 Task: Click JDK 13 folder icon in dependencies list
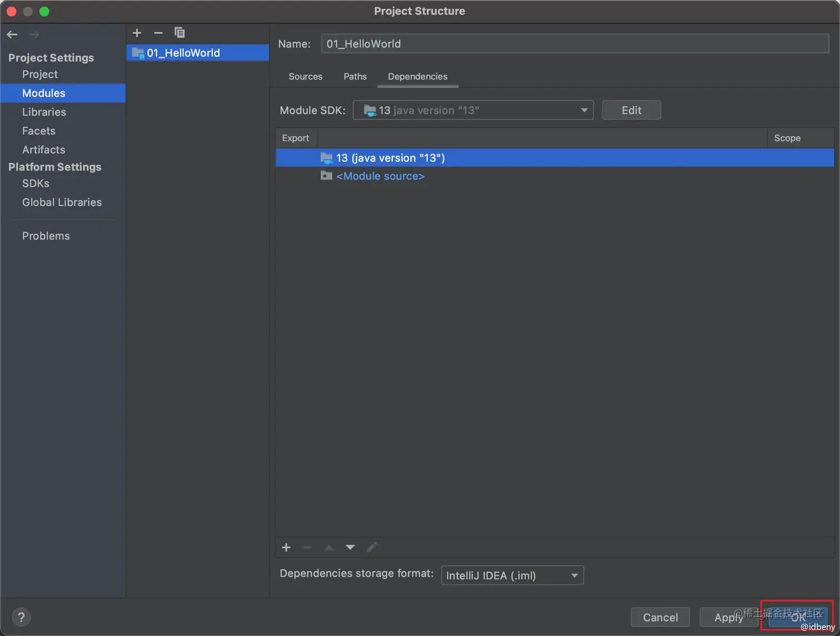click(x=327, y=158)
